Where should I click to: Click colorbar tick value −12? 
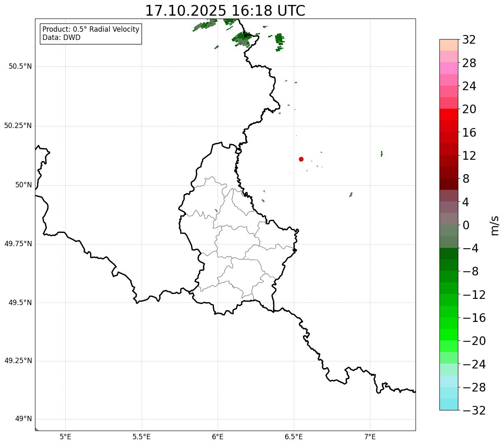pyautogui.click(x=474, y=295)
